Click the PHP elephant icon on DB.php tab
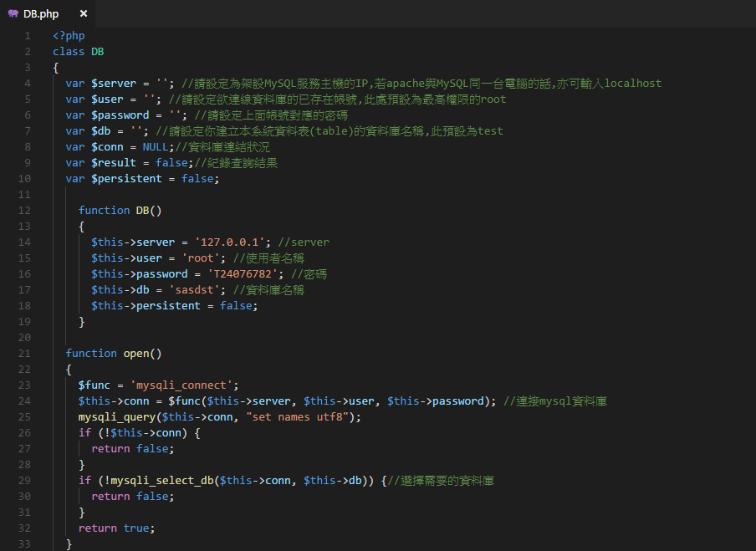756x551 pixels. pos(13,13)
